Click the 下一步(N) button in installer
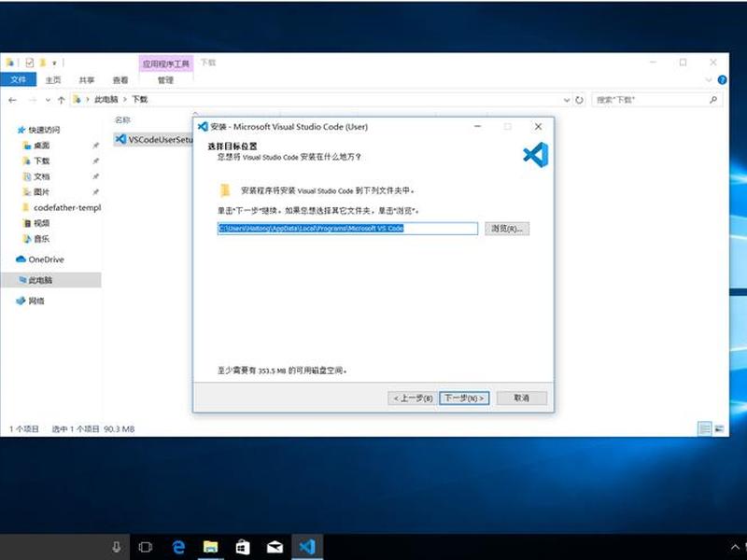The width and height of the screenshot is (747, 560). [x=464, y=399]
